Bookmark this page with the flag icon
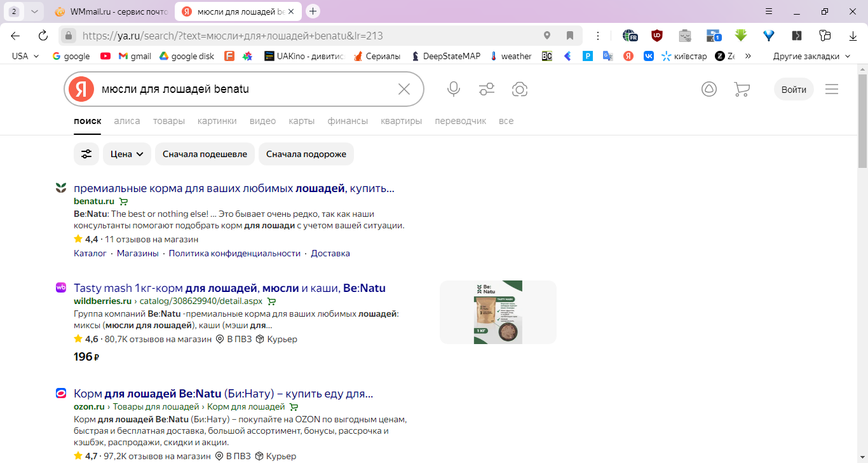The width and height of the screenshot is (868, 463). pyautogui.click(x=570, y=36)
